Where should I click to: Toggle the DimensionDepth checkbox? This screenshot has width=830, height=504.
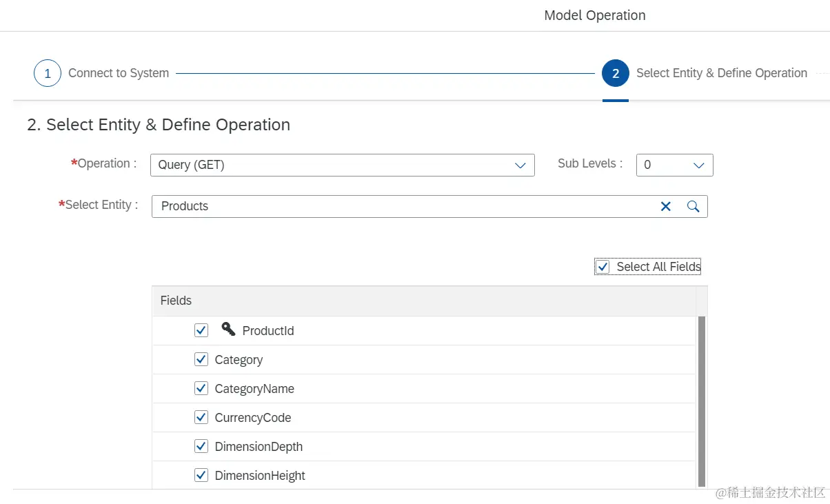pos(201,446)
